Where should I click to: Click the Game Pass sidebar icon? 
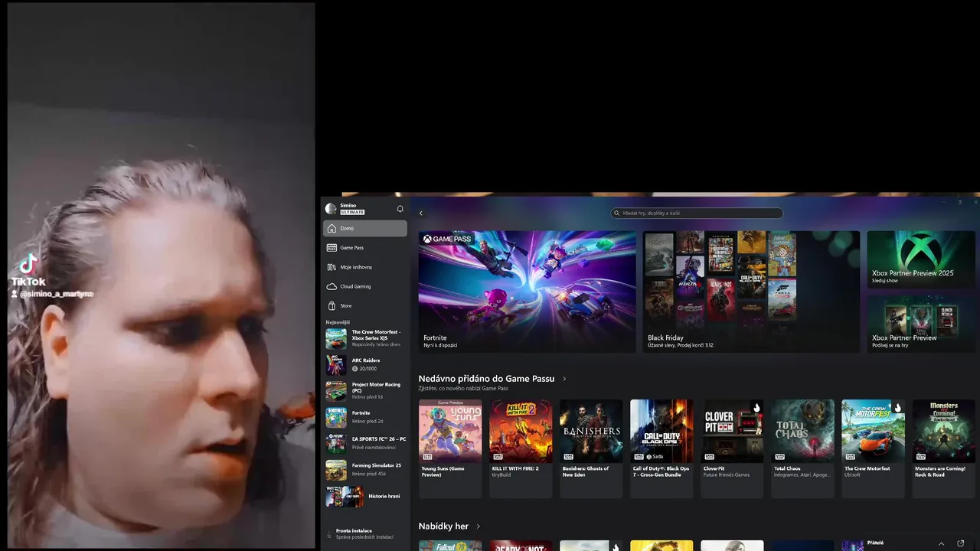click(x=332, y=248)
